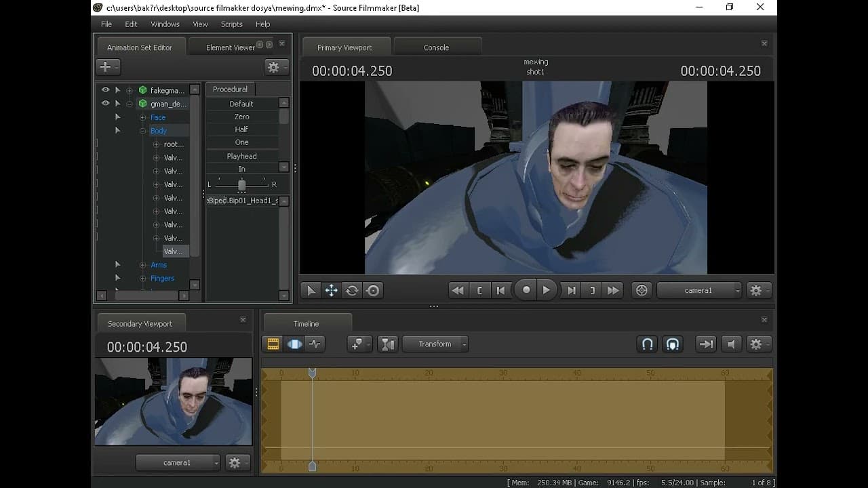
Task: Open the Primary Viewport camera1 dropdown
Action: point(699,290)
